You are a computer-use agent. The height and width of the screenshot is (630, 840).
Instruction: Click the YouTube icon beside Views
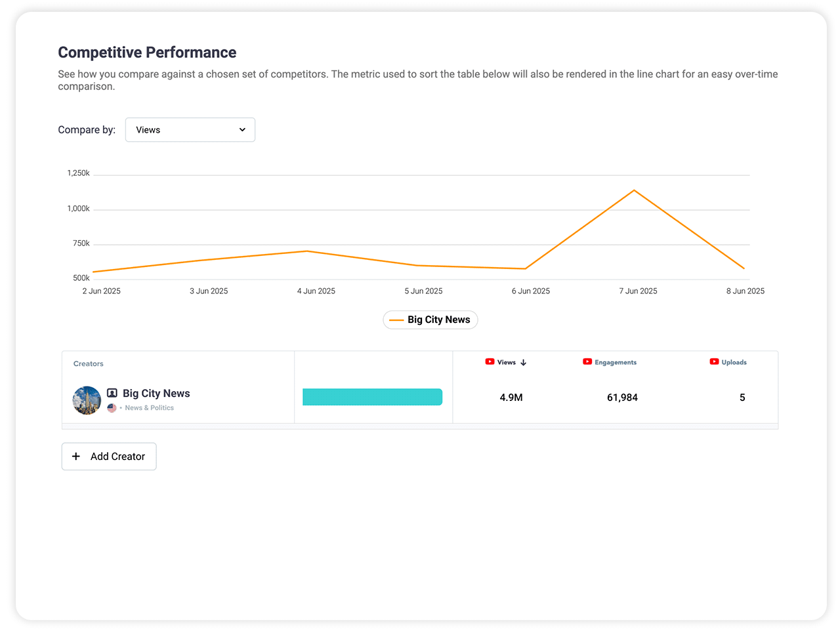[x=490, y=362]
